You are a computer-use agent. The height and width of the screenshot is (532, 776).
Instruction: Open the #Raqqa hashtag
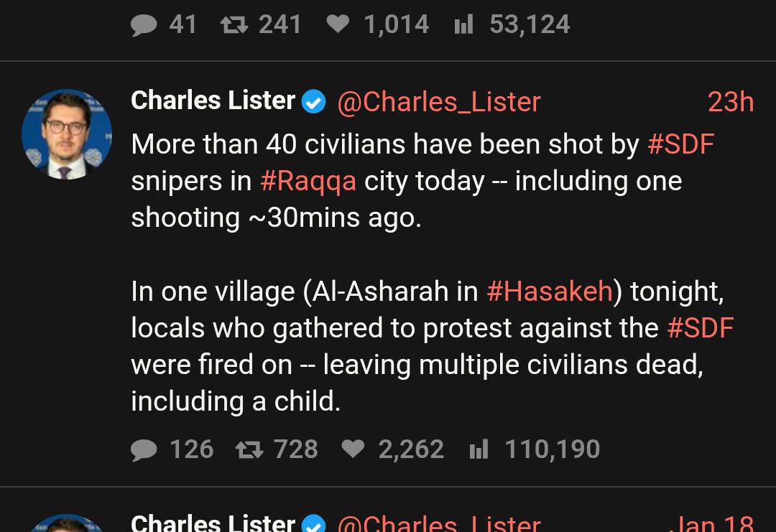click(x=308, y=181)
